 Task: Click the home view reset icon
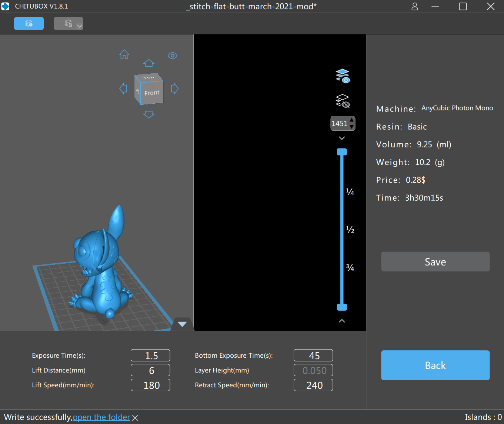[x=124, y=55]
